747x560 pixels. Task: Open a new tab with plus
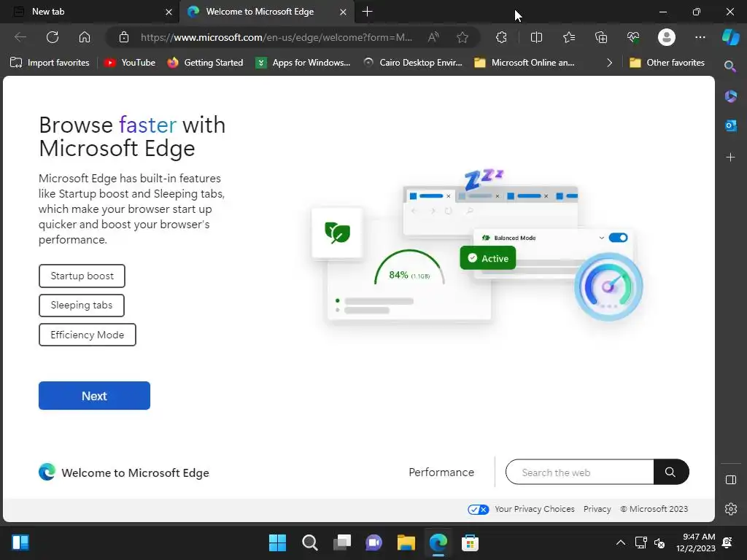tap(367, 12)
